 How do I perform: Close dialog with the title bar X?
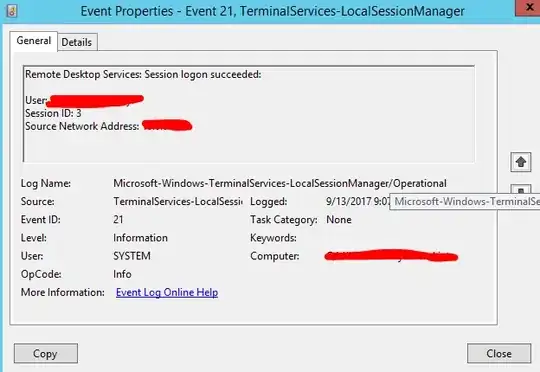point(528,8)
